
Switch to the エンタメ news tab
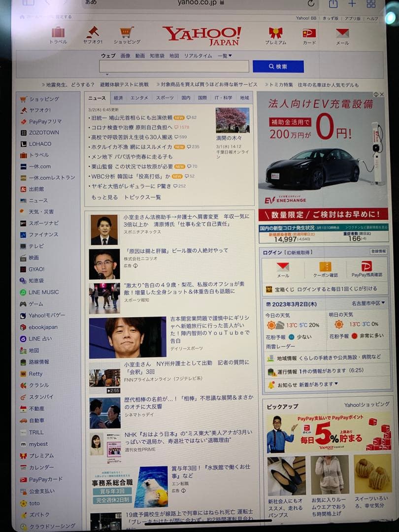click(140, 98)
